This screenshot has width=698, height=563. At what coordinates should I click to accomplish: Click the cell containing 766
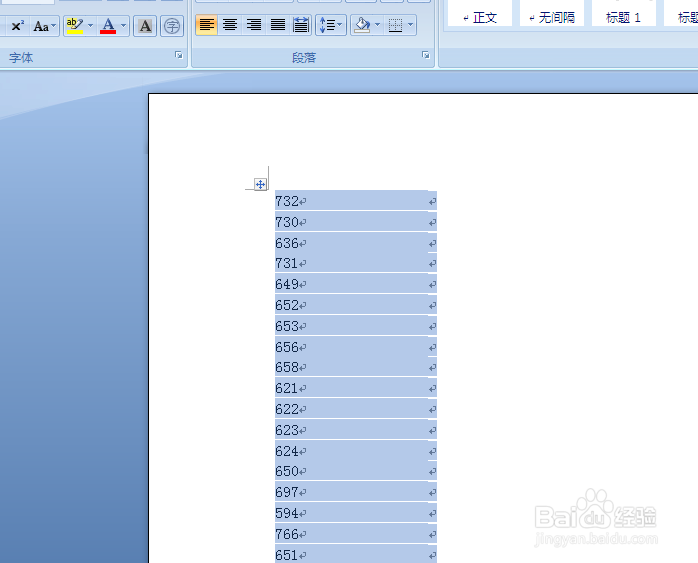(352, 534)
